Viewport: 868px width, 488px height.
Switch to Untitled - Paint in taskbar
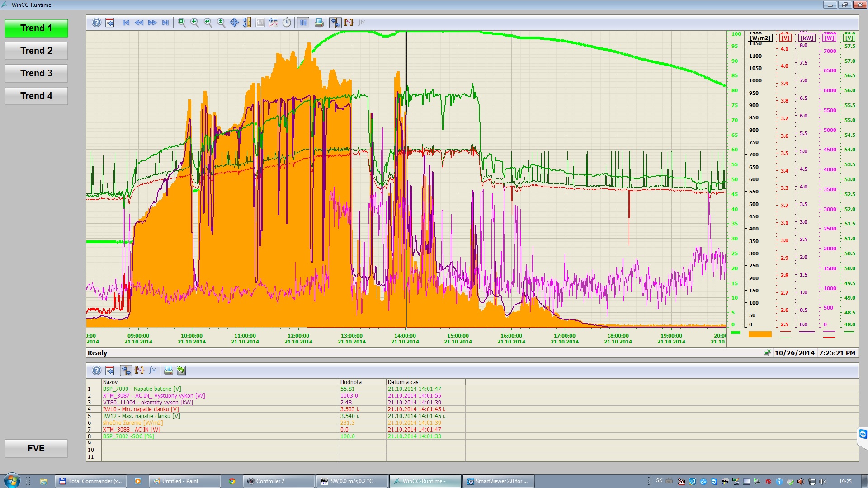pos(185,481)
